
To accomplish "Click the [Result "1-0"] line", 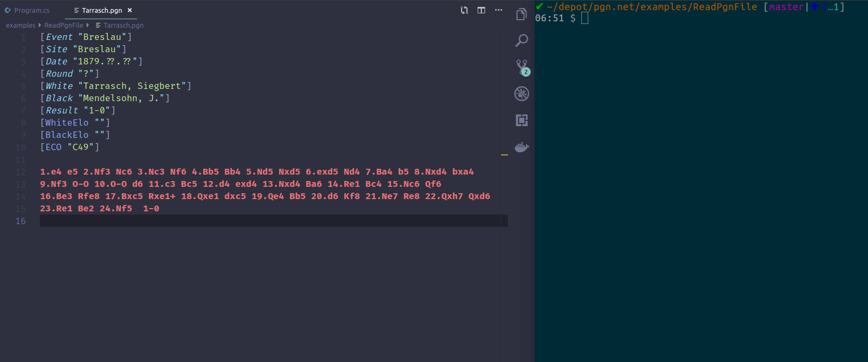I will pos(78,110).
